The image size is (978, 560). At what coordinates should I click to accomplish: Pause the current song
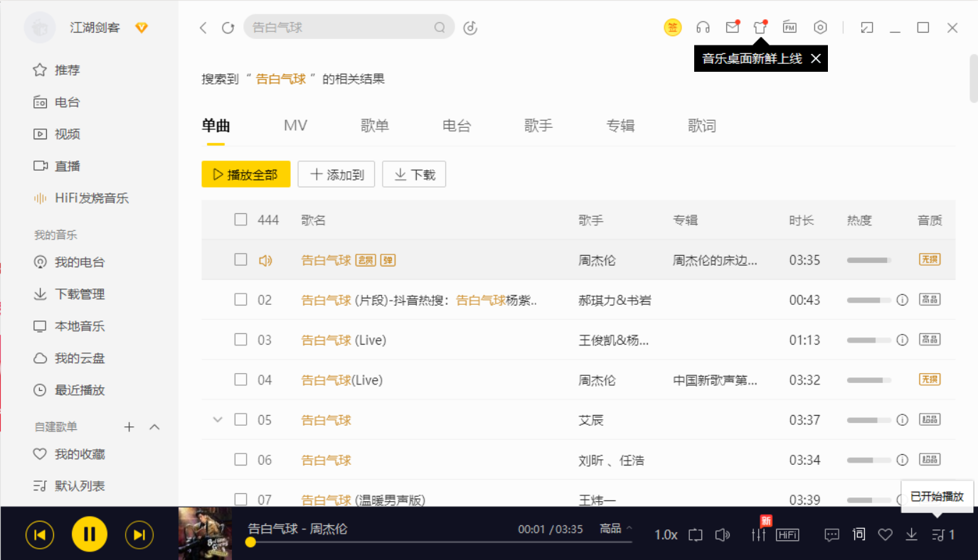point(90,534)
